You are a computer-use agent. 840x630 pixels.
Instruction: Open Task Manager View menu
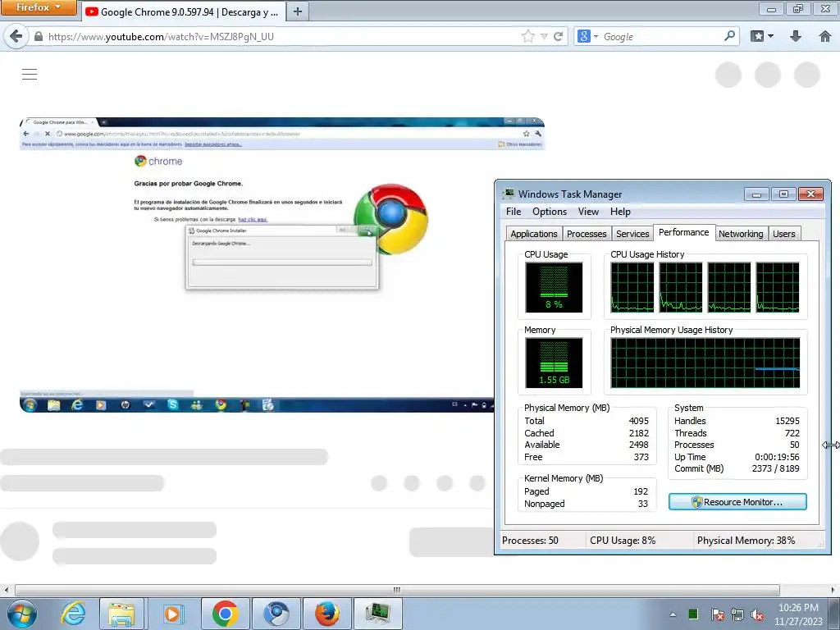588,212
